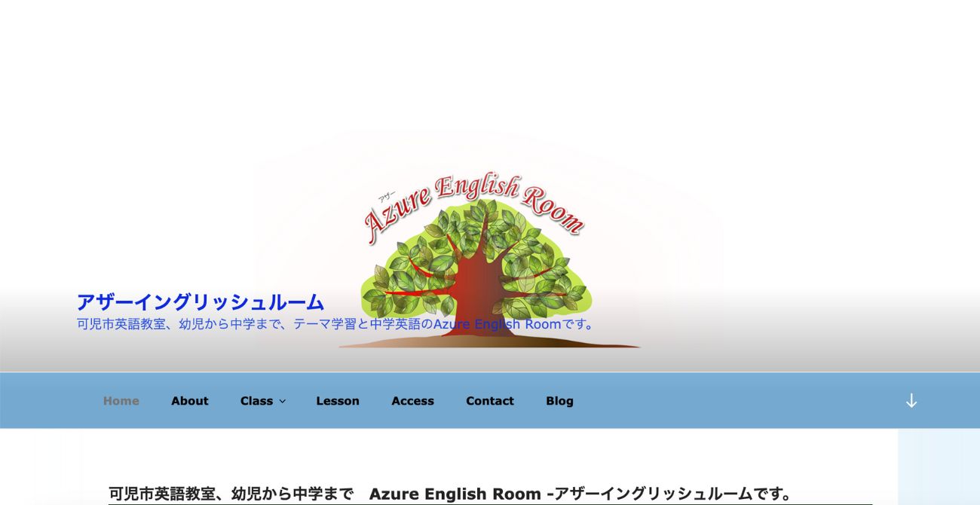Open the Access page
The image size is (980, 505).
[x=412, y=400]
